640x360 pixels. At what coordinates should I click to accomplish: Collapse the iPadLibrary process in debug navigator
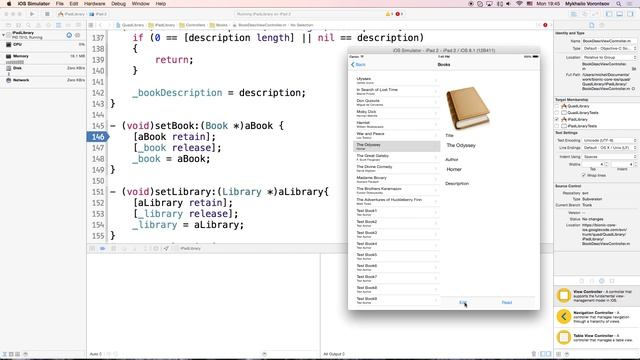[x=3, y=35]
